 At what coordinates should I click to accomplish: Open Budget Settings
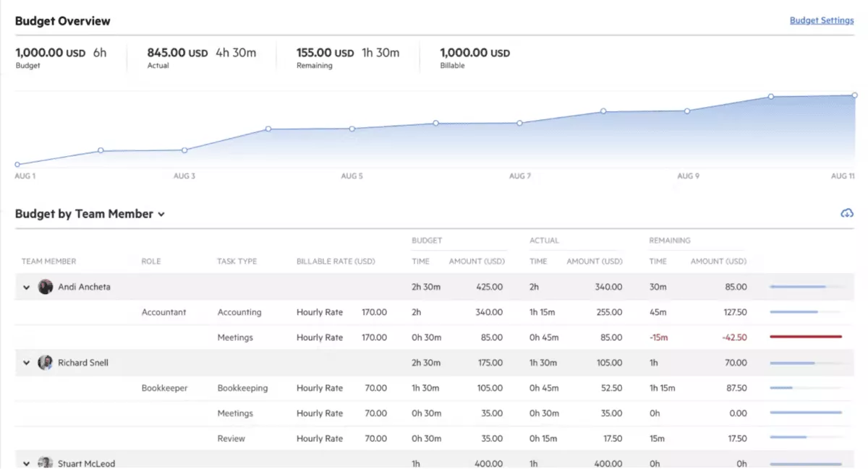coord(822,20)
